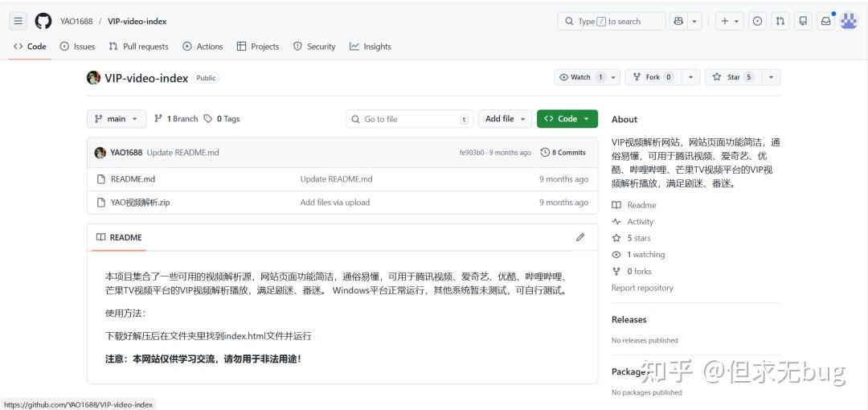Click the VIP-video-index repository title
This screenshot has height=410, width=868.
(x=147, y=77)
